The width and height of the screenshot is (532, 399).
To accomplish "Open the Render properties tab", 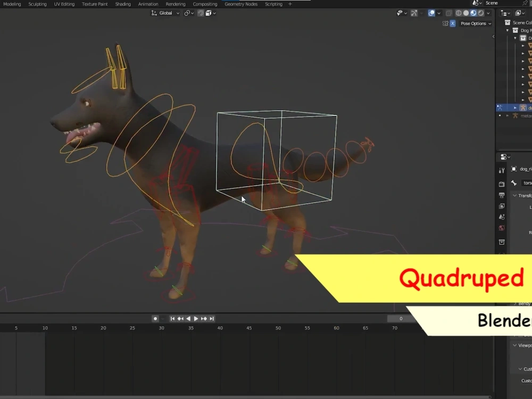I will coord(502,184).
